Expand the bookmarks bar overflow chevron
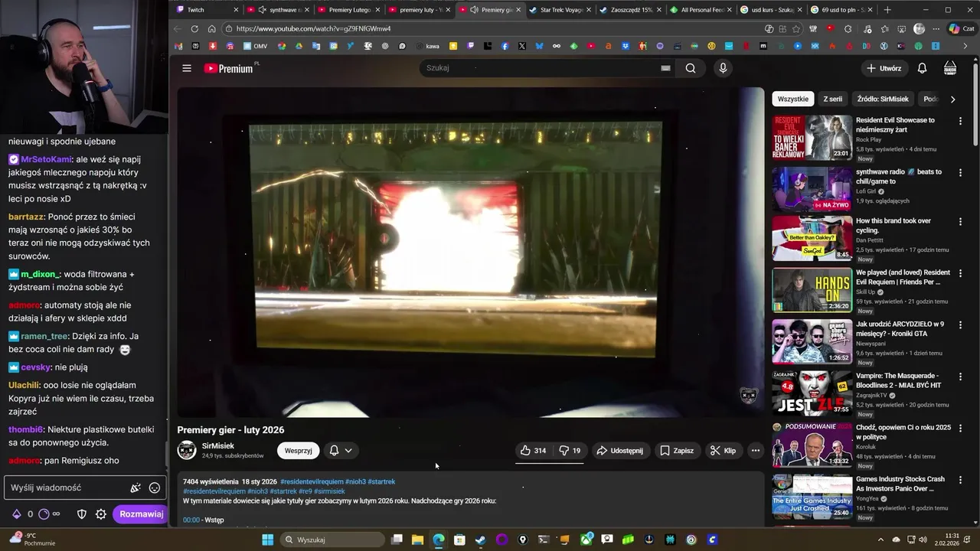Image resolution: width=980 pixels, height=551 pixels. pyautogui.click(x=965, y=46)
